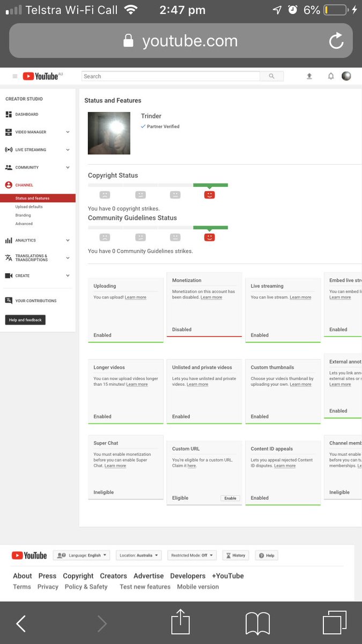The width and height of the screenshot is (362, 644).
Task: Open Learn more under Longer videos
Action: (137, 384)
